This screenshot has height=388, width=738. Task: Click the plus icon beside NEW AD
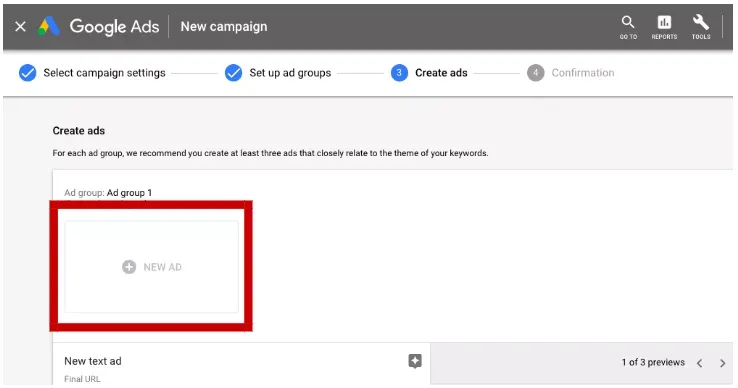pos(129,267)
